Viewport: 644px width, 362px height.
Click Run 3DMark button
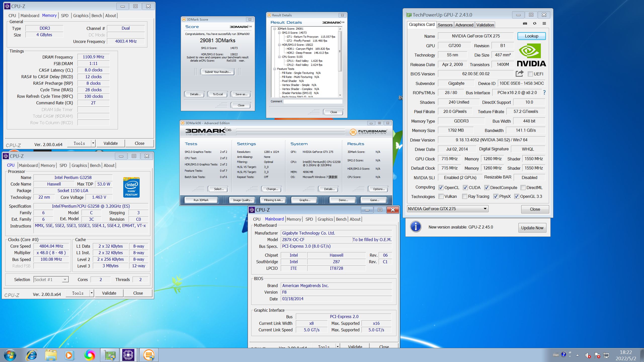[201, 200]
